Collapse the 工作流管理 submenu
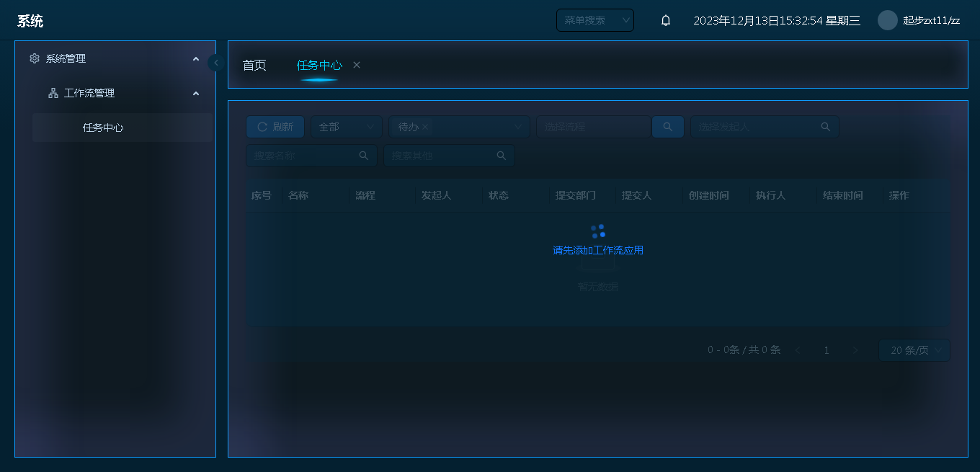 (195, 94)
